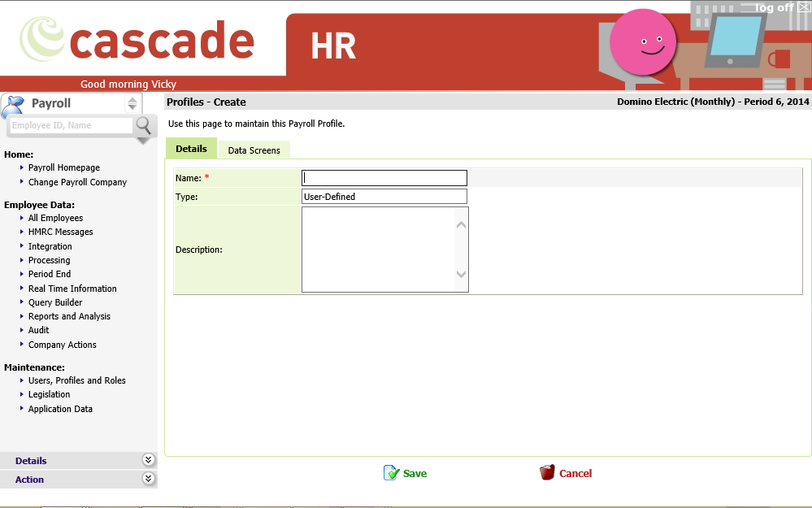Open Reports and Analysis

[x=69, y=316]
